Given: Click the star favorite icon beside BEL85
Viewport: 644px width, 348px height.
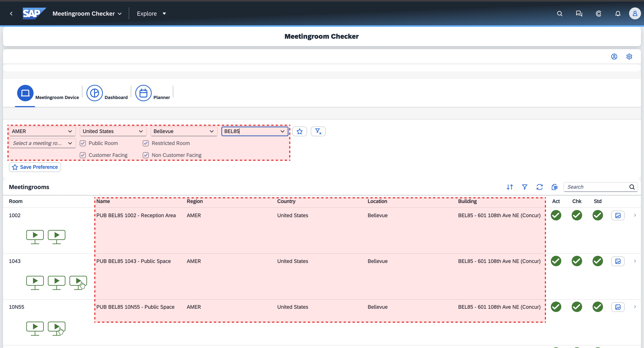Looking at the screenshot, I should point(300,131).
